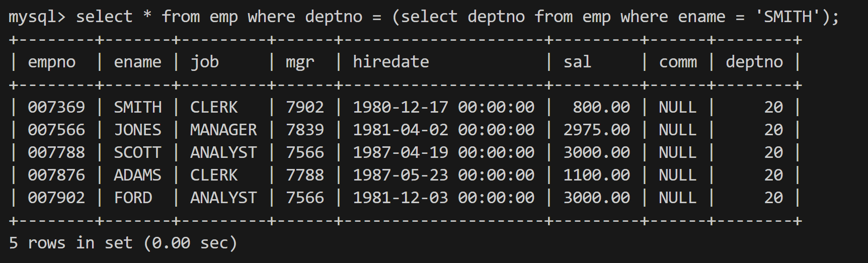The height and width of the screenshot is (263, 868).
Task: Click the JONES name cell
Action: [x=137, y=130]
